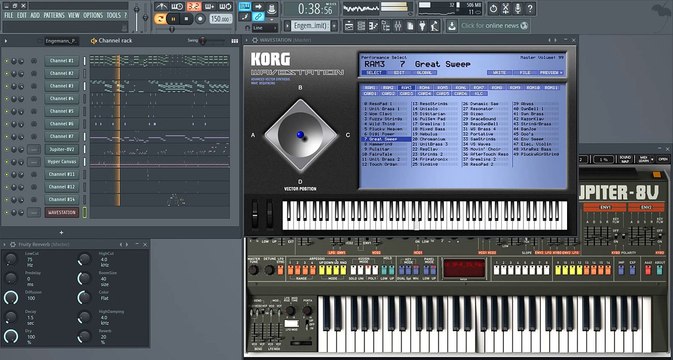Toggle the Channel #2 select indicator

click(85, 74)
